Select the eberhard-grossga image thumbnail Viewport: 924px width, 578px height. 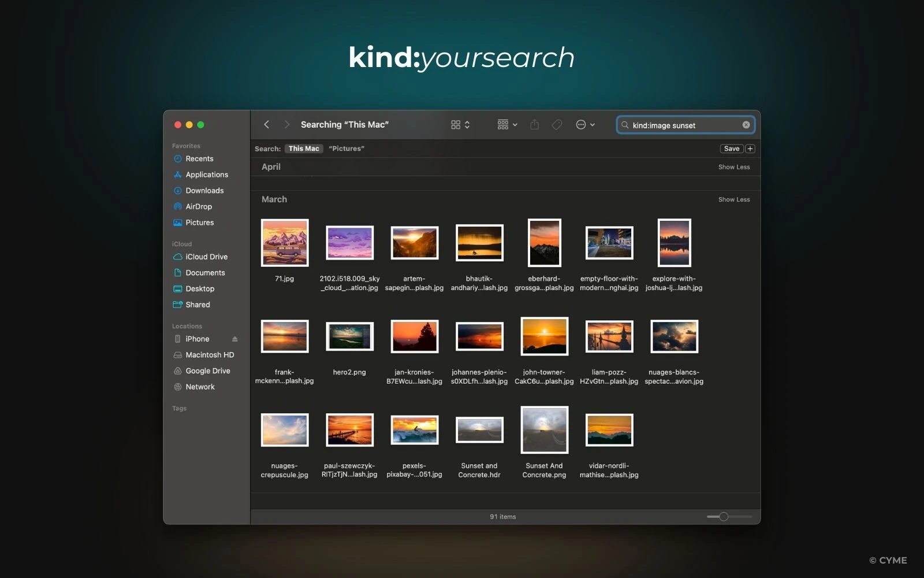coord(545,243)
